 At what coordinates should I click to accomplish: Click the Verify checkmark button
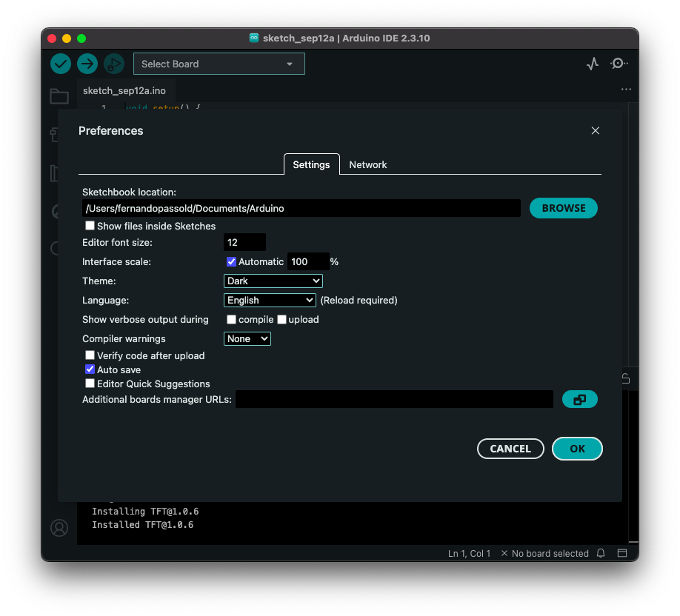coord(61,64)
